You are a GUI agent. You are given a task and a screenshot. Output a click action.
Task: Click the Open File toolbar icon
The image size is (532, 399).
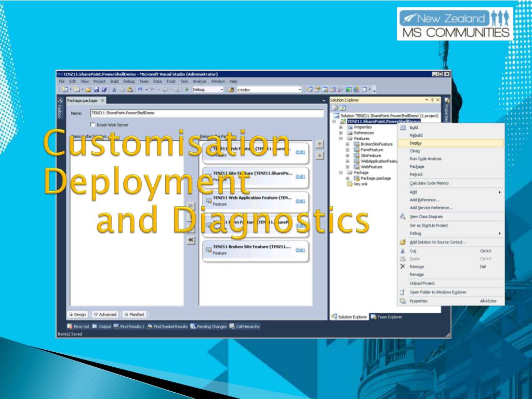[88, 89]
